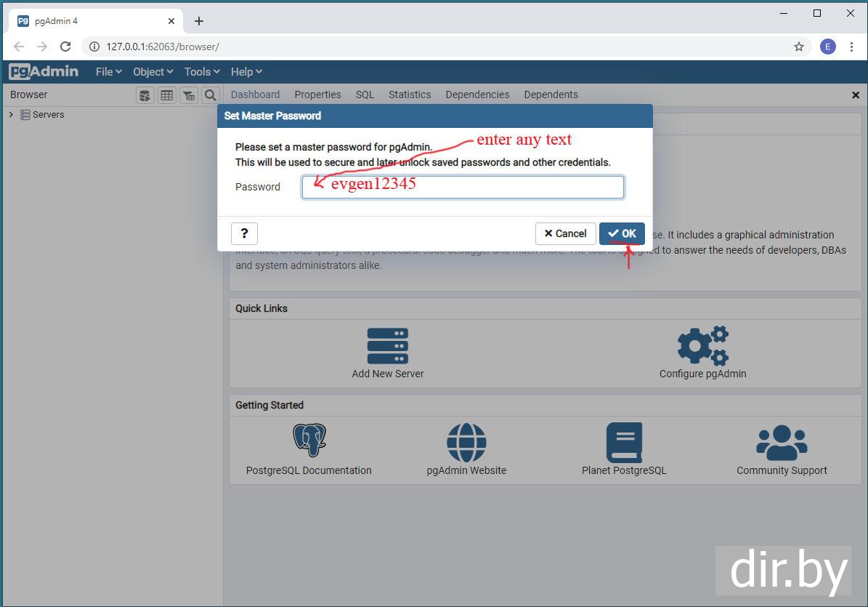868x607 pixels.
Task: Open the File menu
Action: (108, 71)
